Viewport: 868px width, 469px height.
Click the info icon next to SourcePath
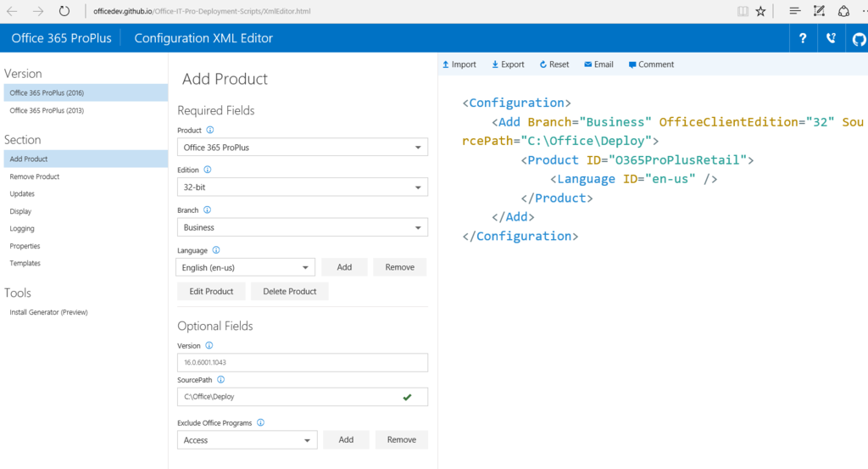(221, 380)
